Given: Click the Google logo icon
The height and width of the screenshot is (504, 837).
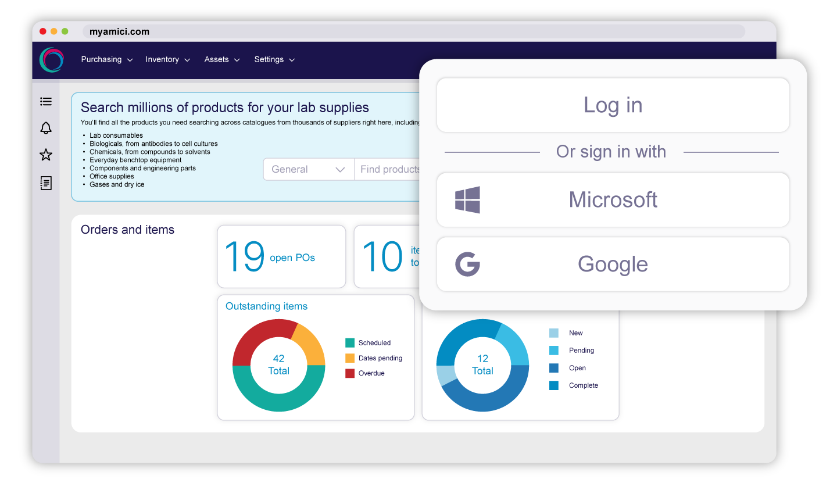Looking at the screenshot, I should coord(467,264).
